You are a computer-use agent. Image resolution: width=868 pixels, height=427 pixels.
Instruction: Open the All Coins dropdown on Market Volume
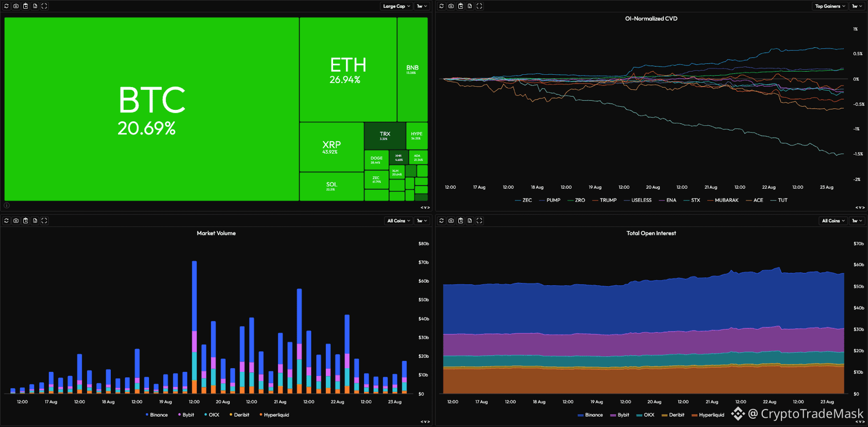398,221
